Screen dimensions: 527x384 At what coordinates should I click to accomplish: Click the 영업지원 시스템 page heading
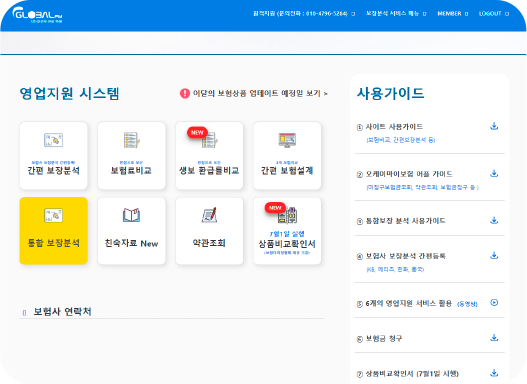[x=69, y=93]
